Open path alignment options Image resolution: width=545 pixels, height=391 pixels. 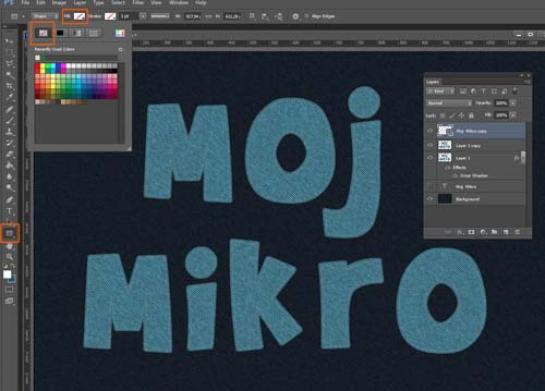pos(265,16)
